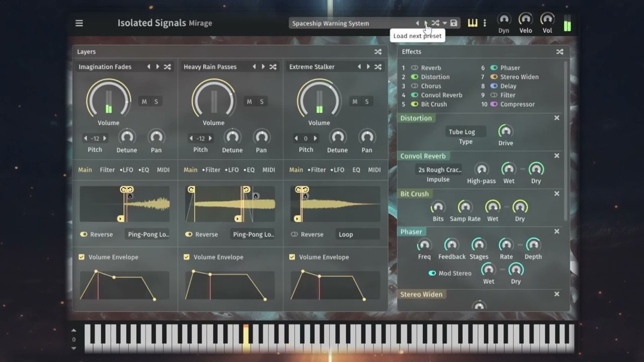
Task: Open the three-dot options menu
Action: pos(485,23)
